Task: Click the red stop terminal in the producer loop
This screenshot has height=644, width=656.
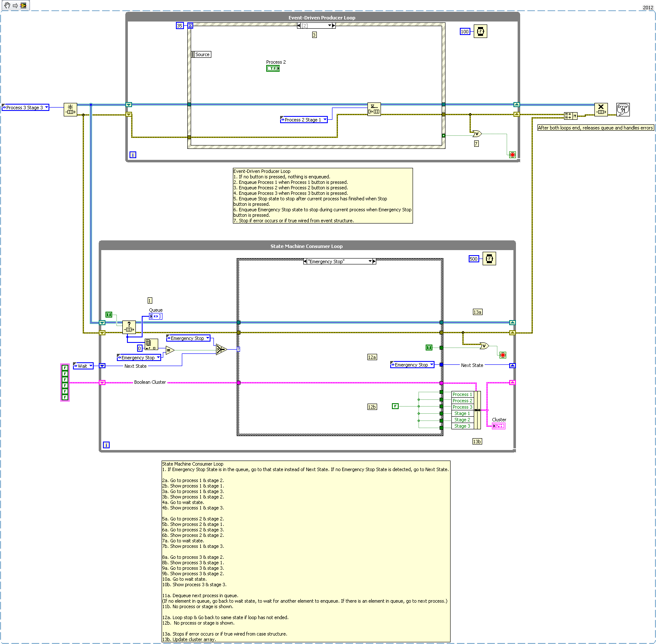Action: 512,155
